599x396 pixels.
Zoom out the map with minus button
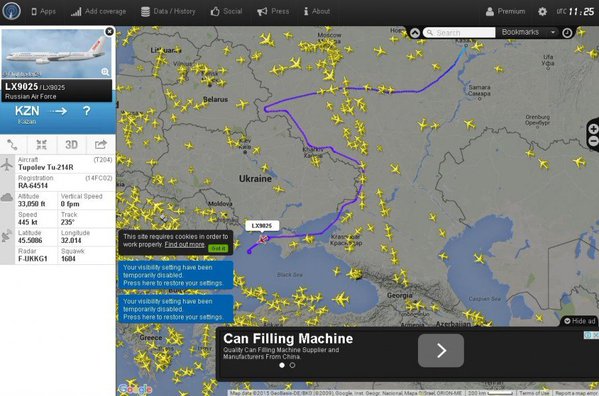coord(593,141)
